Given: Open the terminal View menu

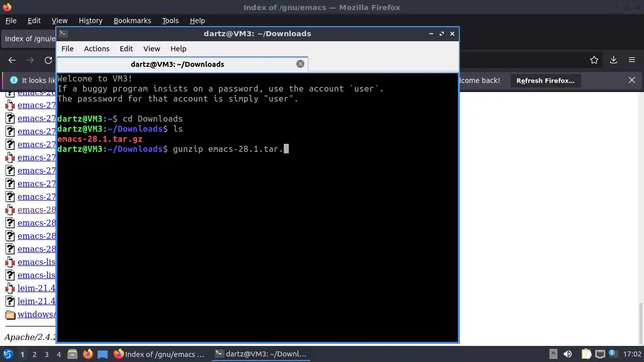Looking at the screenshot, I should click(x=151, y=49).
